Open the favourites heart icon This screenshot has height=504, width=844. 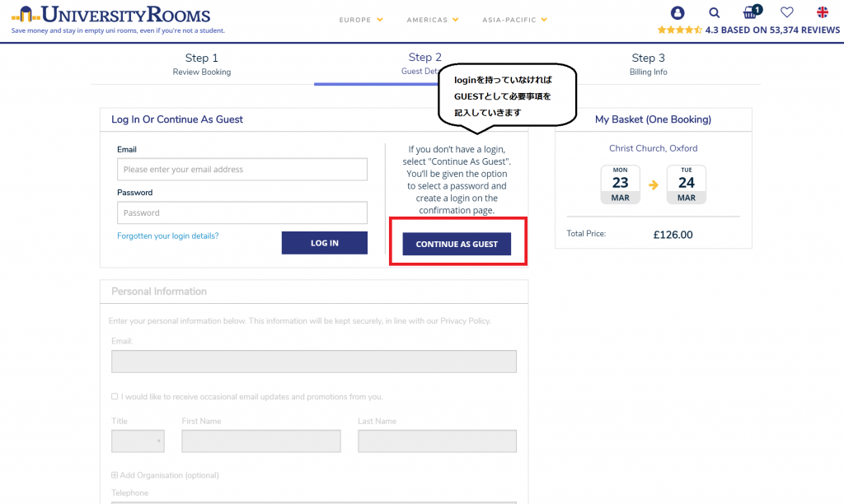(787, 12)
